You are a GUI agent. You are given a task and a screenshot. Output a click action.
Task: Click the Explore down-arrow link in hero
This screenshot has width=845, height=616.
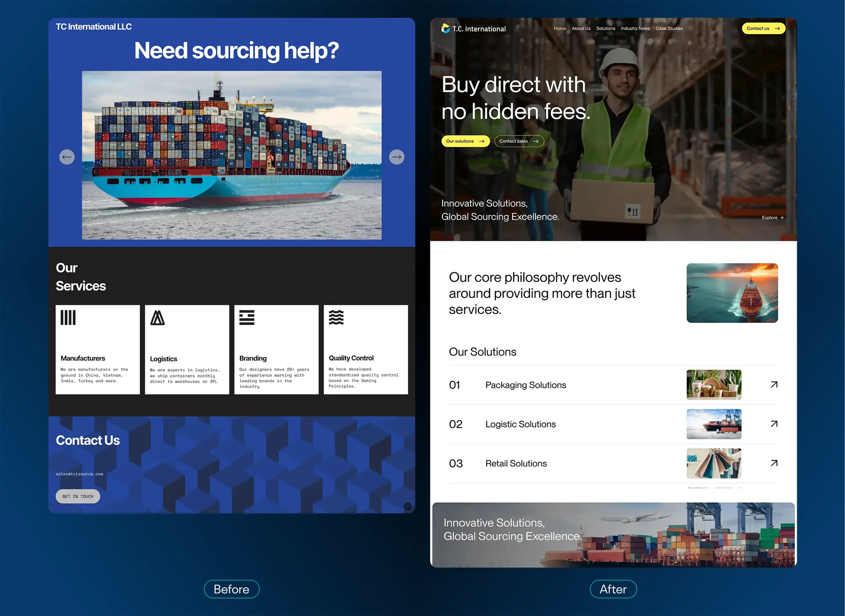[x=773, y=217]
